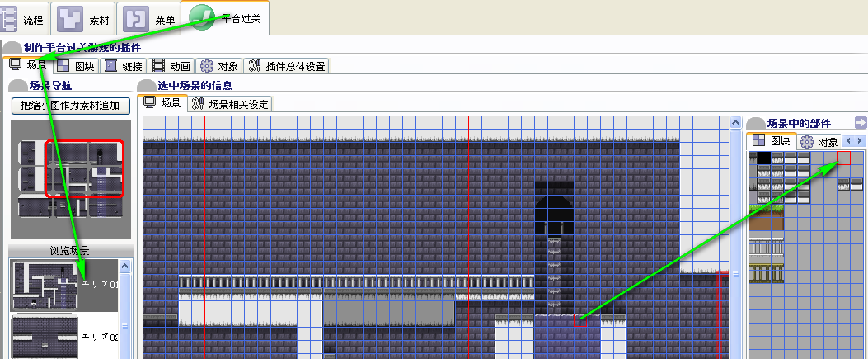Click the arrow icon beside 场景中的部件
This screenshot has width=868, height=359.
pos(861,122)
